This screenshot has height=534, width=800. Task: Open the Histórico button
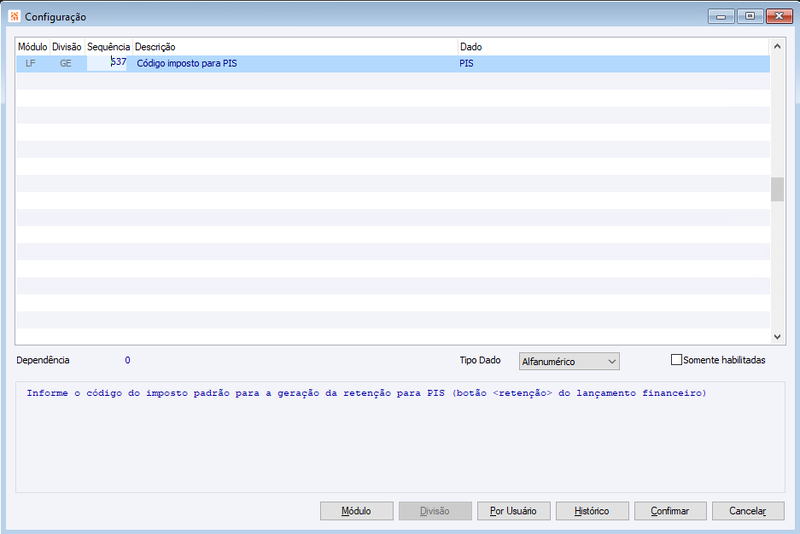click(592, 511)
